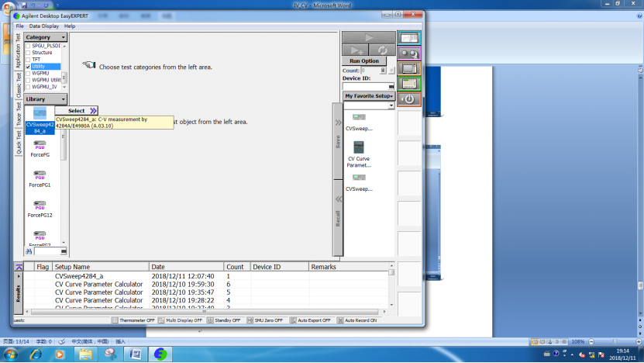The height and width of the screenshot is (363, 644).
Task: Switch to the Application Test tab
Action: tap(18, 51)
